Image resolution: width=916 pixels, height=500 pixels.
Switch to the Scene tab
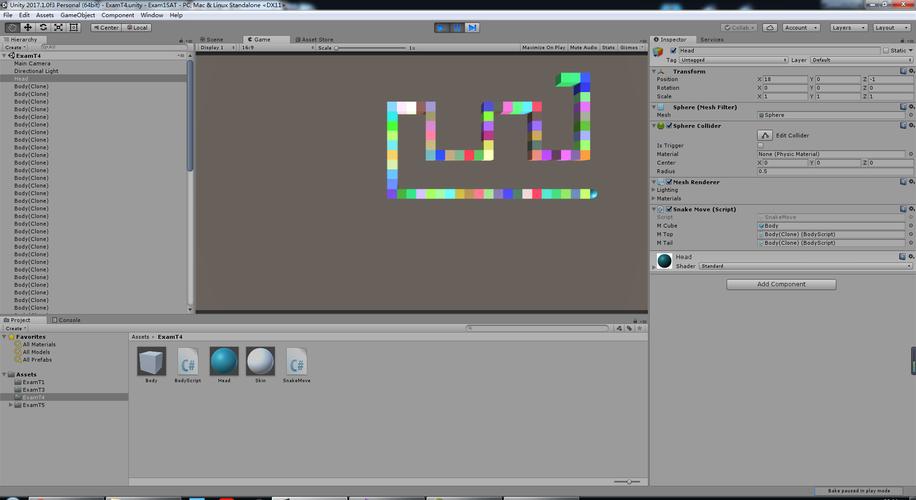pyautogui.click(x=211, y=39)
